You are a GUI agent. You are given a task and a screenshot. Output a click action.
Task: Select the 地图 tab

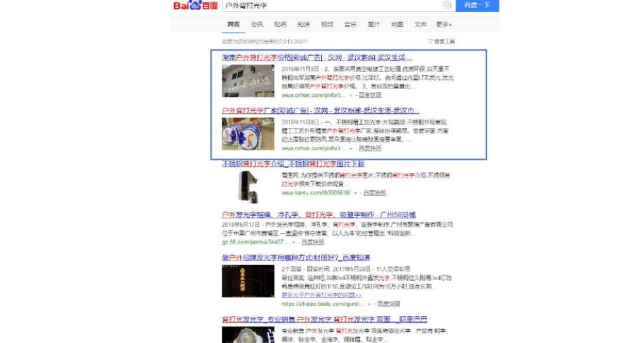397,25
